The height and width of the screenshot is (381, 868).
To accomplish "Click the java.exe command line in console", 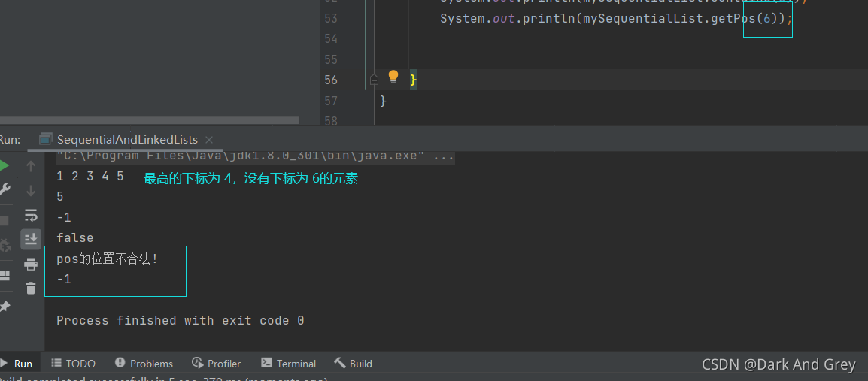I will click(x=255, y=156).
